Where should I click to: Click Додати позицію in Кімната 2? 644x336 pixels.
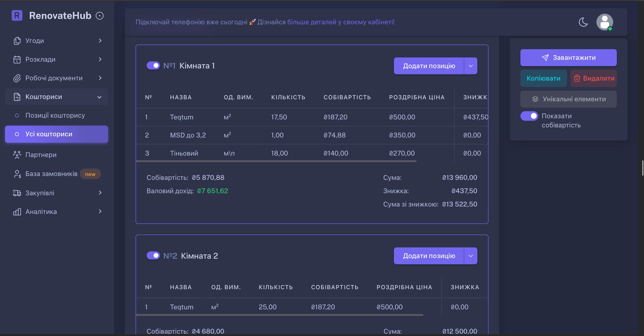point(429,256)
